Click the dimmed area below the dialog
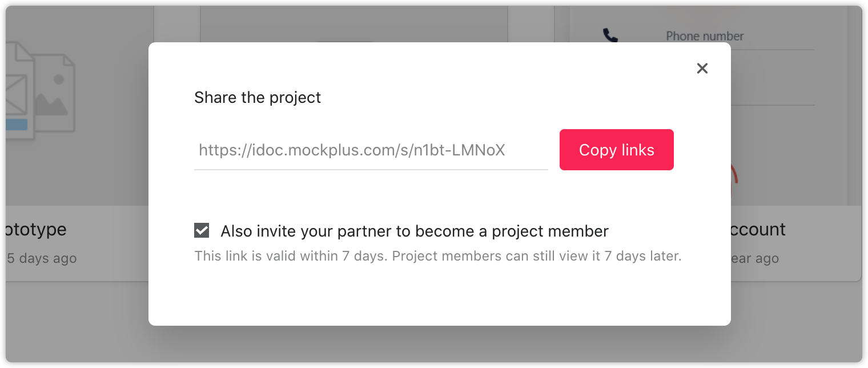The width and height of the screenshot is (868, 368). [x=434, y=345]
